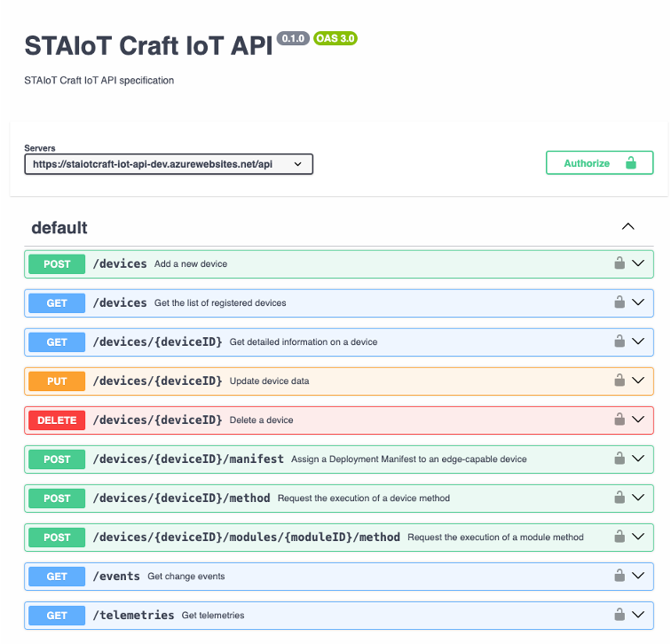Image resolution: width=671 pixels, height=644 pixels.
Task: Click lock icon on GET /telemetries row
Action: (620, 615)
